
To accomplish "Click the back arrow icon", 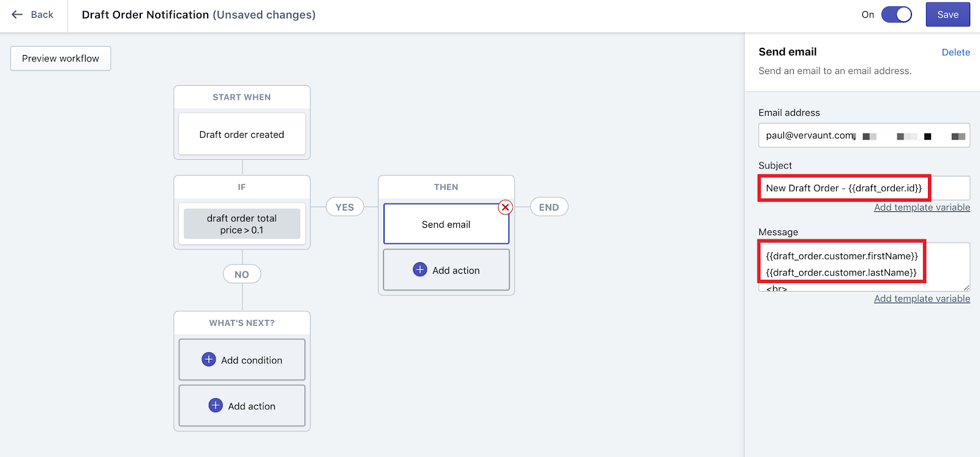I will tap(17, 15).
